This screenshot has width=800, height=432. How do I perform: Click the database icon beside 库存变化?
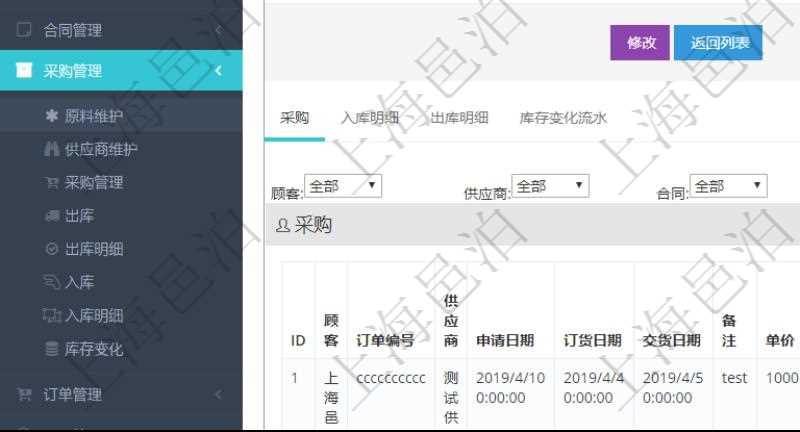coord(52,349)
